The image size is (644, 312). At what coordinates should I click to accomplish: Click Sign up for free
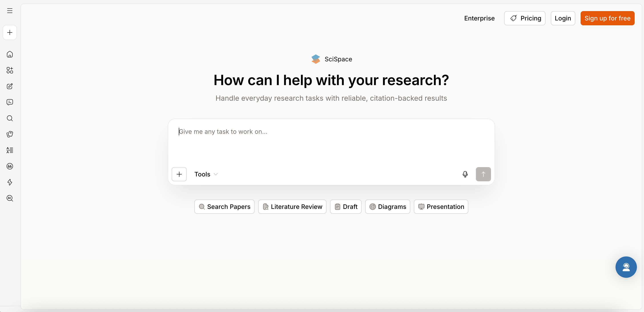(608, 18)
